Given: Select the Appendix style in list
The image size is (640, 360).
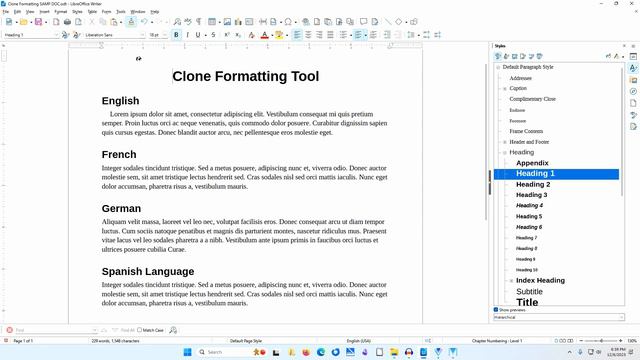Looking at the screenshot, I should [x=532, y=163].
